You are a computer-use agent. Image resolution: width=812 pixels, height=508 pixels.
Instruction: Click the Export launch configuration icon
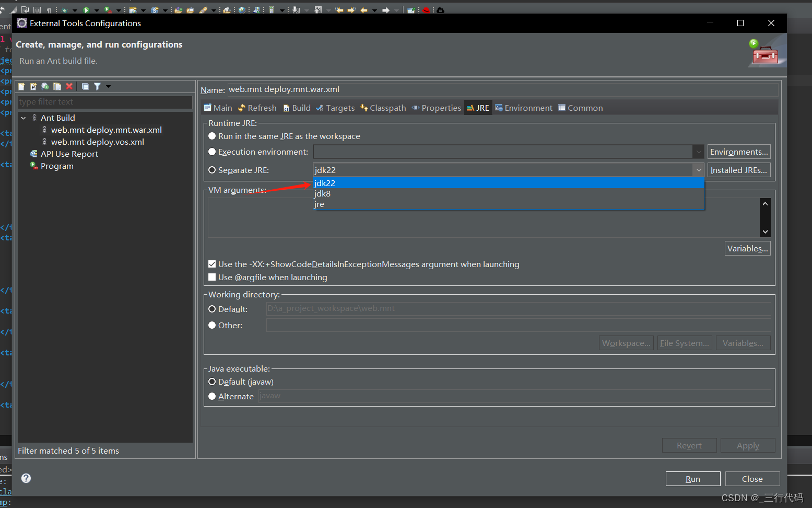point(45,86)
